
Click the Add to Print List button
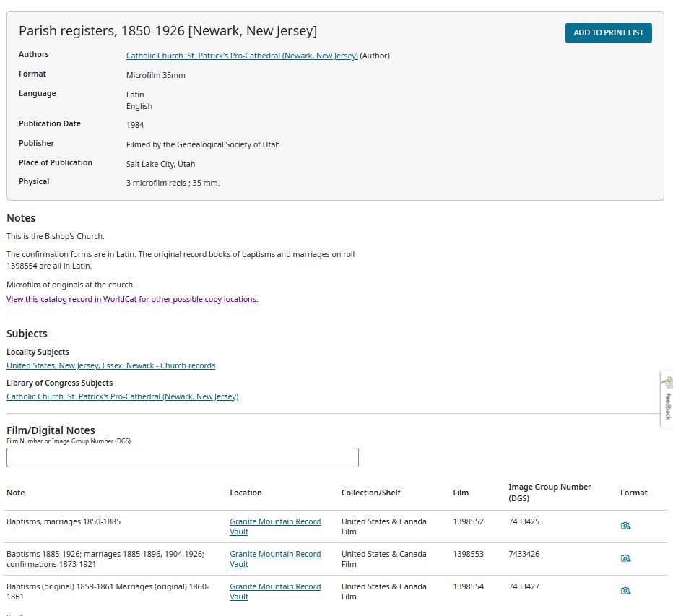pos(608,33)
